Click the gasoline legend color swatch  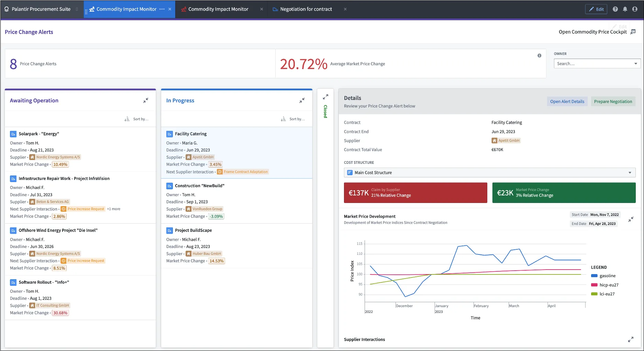tap(594, 276)
